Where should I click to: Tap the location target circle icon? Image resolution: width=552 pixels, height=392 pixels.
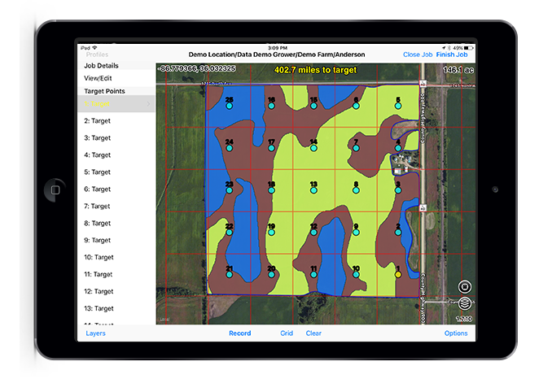point(465,286)
